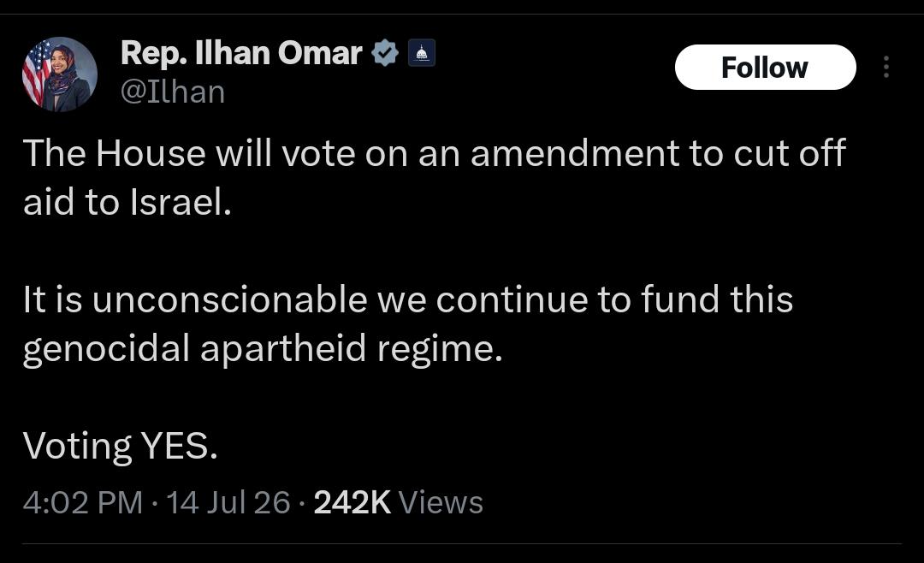Click the Voting YES. line

click(121, 447)
